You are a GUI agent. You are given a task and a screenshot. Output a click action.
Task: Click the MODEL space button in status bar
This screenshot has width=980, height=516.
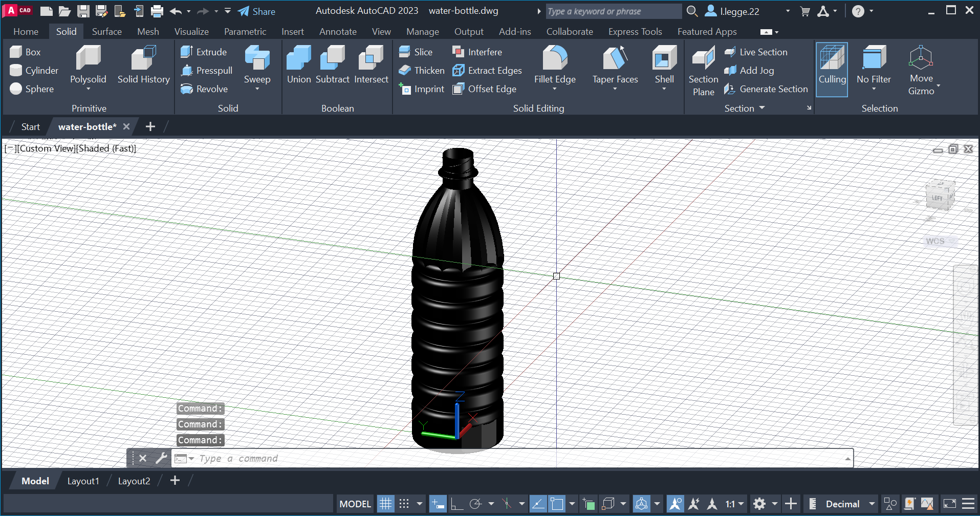[x=355, y=504]
